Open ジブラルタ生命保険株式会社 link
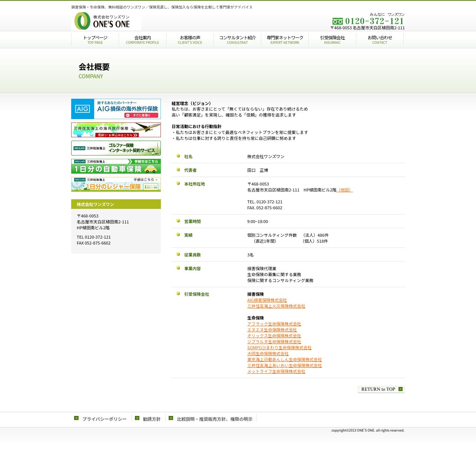Viewport: 476px width, 449px height. pos(274,342)
